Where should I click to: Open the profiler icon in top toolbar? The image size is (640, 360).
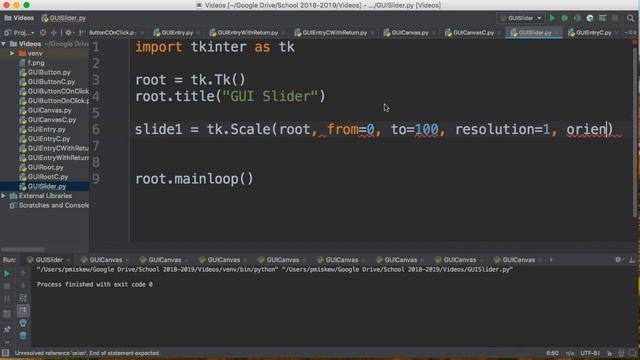(x=590, y=18)
